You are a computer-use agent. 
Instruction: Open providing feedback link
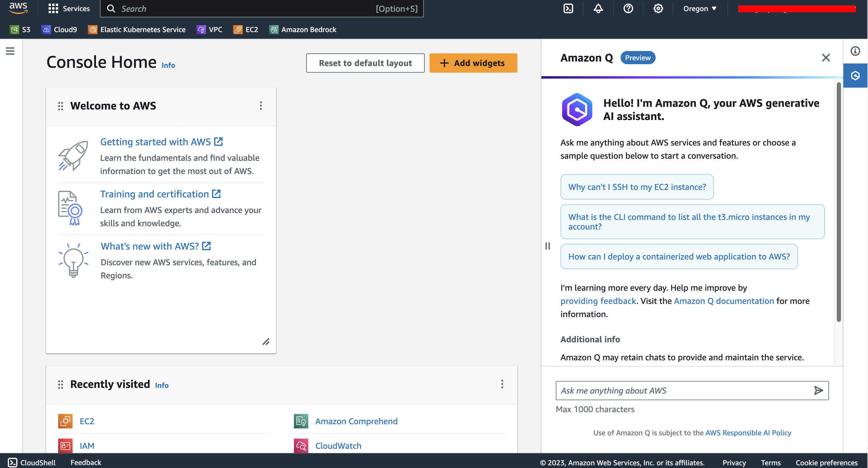(x=598, y=301)
